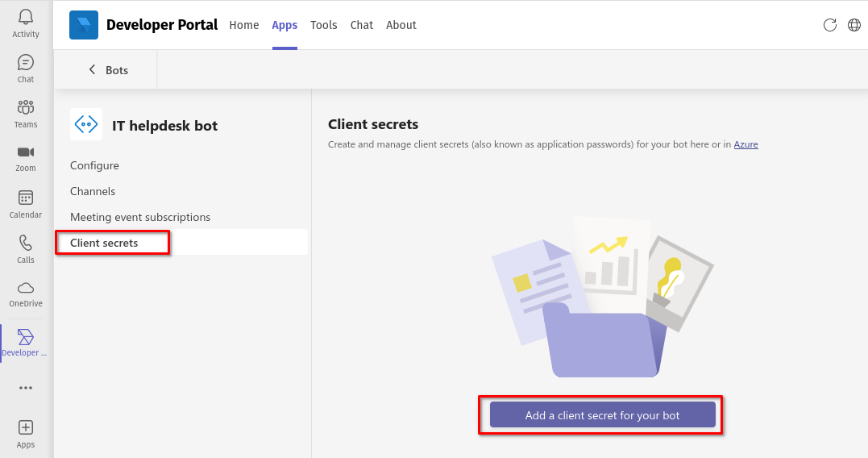Screen dimensions: 868x458
Task: Switch to the Home tab
Action: [x=244, y=25]
